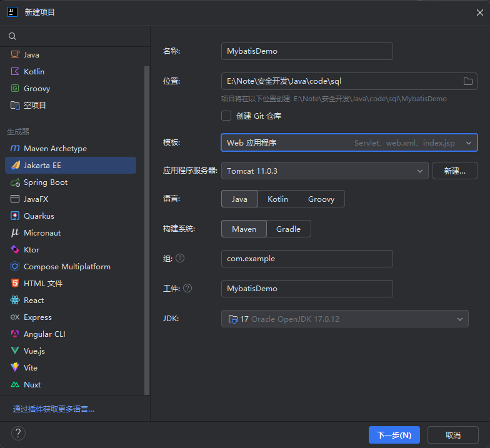The image size is (490, 448).
Task: Expand the JDK 17 dropdown
Action: [345, 319]
